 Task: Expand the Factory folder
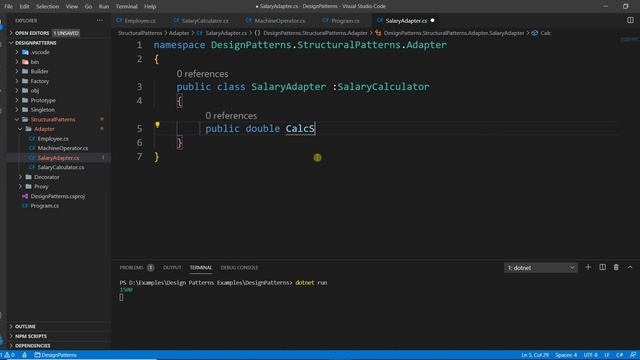40,81
